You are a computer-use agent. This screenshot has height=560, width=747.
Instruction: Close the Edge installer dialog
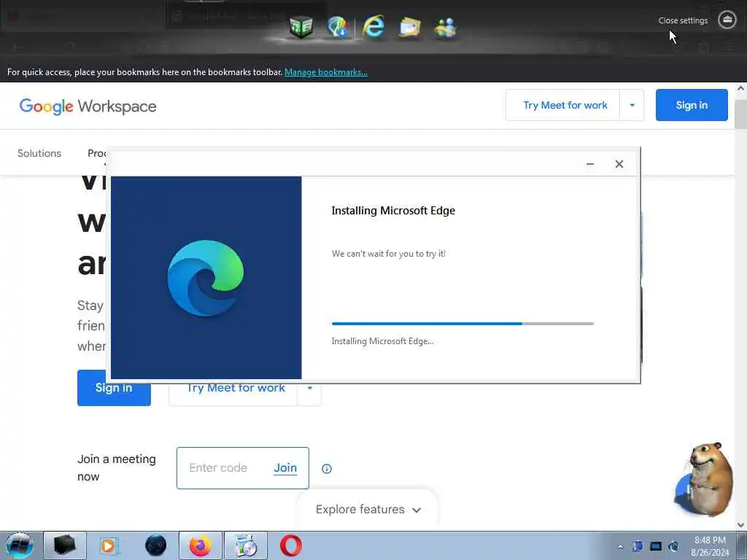619,164
